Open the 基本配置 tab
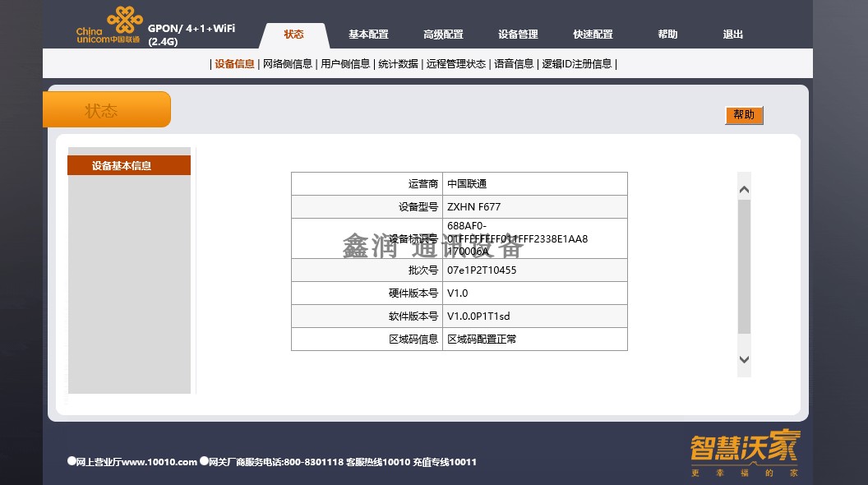868x485 pixels. [369, 35]
